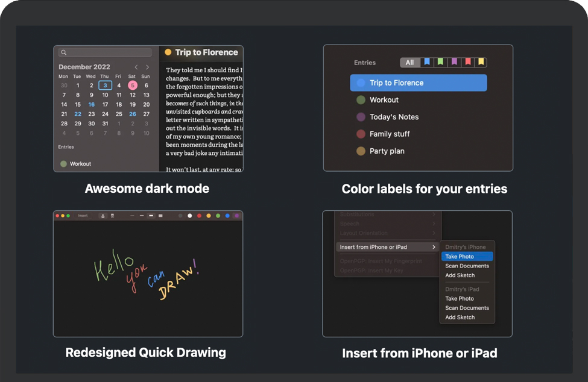Open the Family stuff entry
588x382 pixels.
pyautogui.click(x=389, y=134)
